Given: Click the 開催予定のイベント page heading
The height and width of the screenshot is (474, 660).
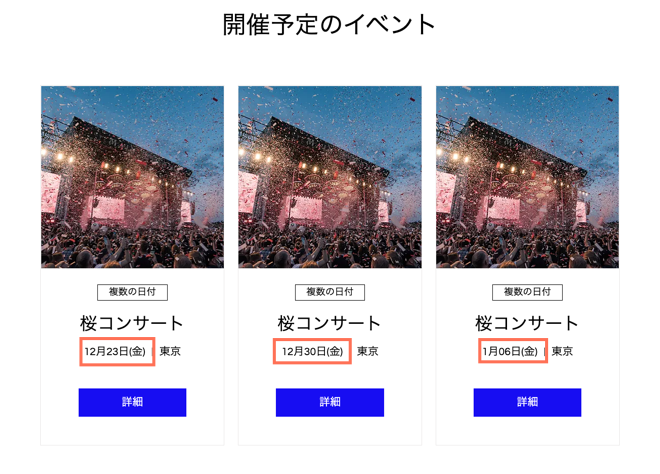Looking at the screenshot, I should (330, 25).
